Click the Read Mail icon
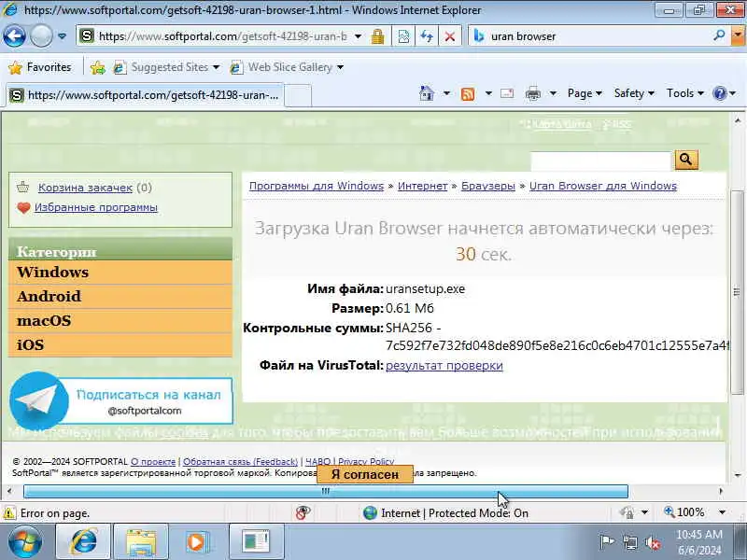This screenshot has width=747, height=560. [507, 93]
